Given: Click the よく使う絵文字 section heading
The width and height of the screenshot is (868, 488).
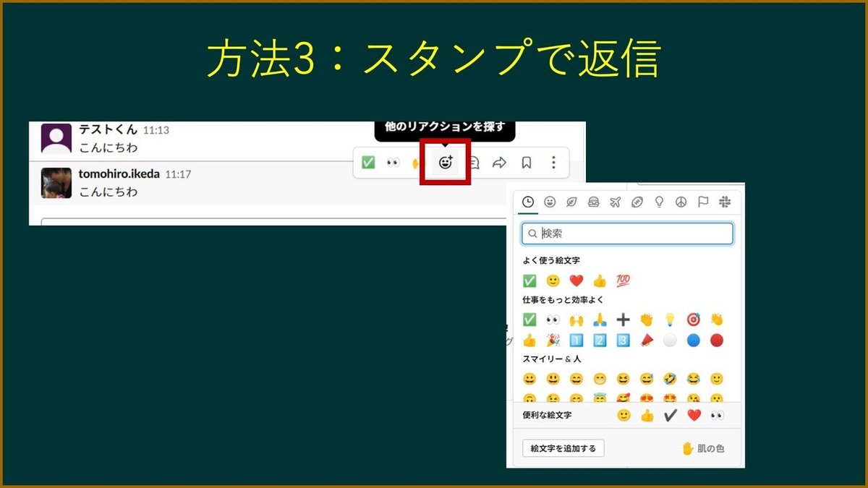Looking at the screenshot, I should pyautogui.click(x=551, y=260).
